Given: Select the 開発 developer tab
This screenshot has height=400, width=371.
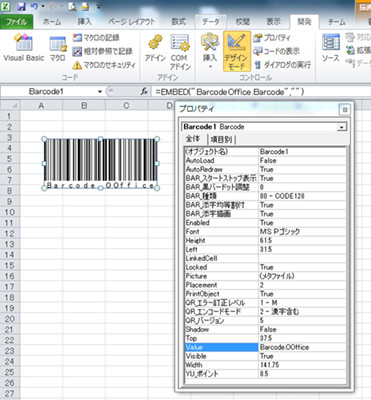Looking at the screenshot, I should 304,22.
